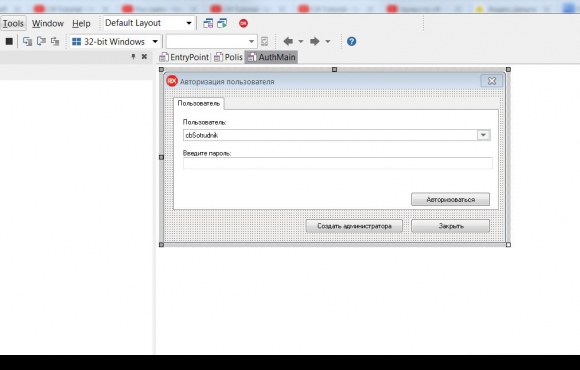580x370 pixels.
Task: Click the blue Help question mark icon
Action: [351, 41]
